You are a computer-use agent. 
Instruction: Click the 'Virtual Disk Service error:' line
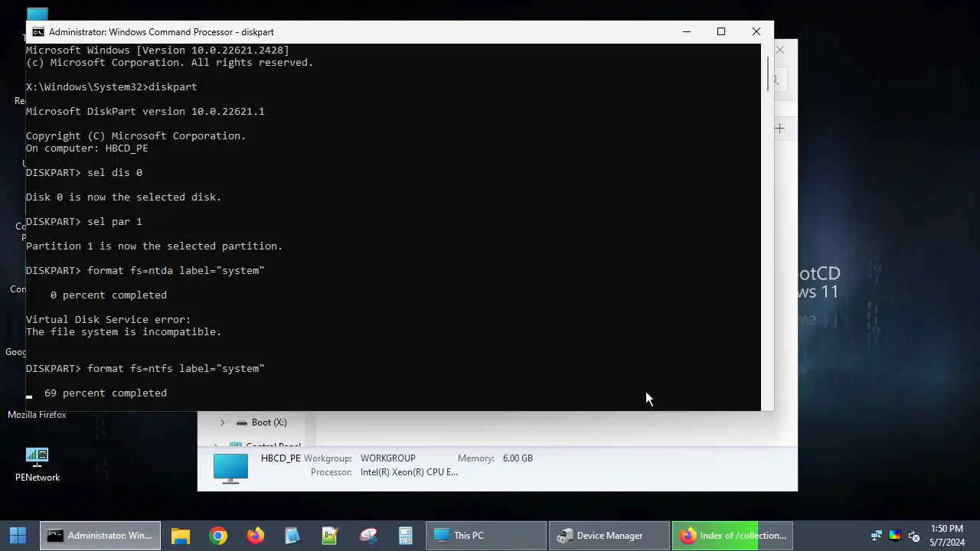click(x=109, y=319)
